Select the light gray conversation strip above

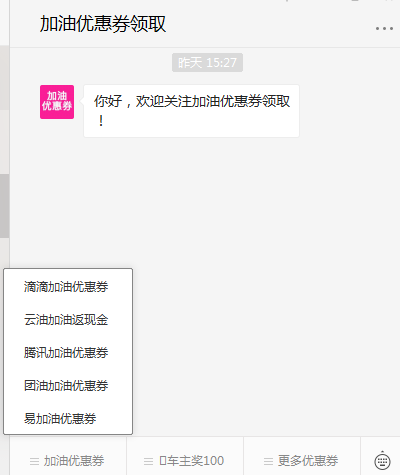click(4, 78)
